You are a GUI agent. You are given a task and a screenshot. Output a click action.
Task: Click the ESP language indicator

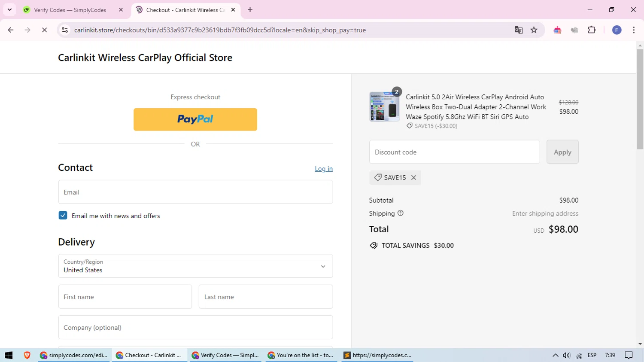click(x=592, y=355)
